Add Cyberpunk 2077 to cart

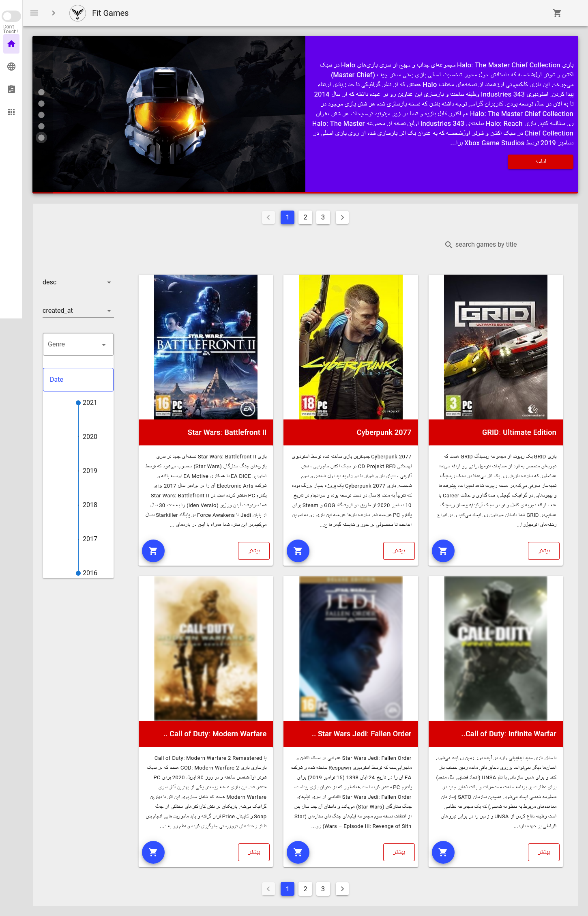298,551
